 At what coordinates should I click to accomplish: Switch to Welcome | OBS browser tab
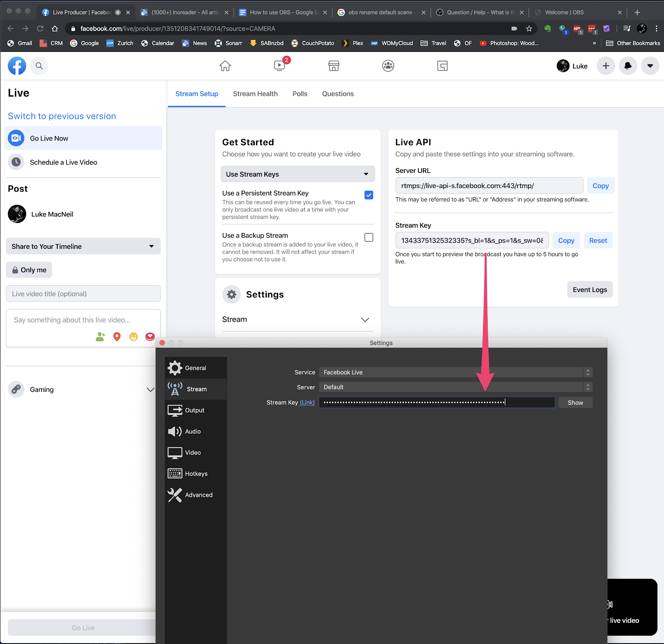coord(578,12)
